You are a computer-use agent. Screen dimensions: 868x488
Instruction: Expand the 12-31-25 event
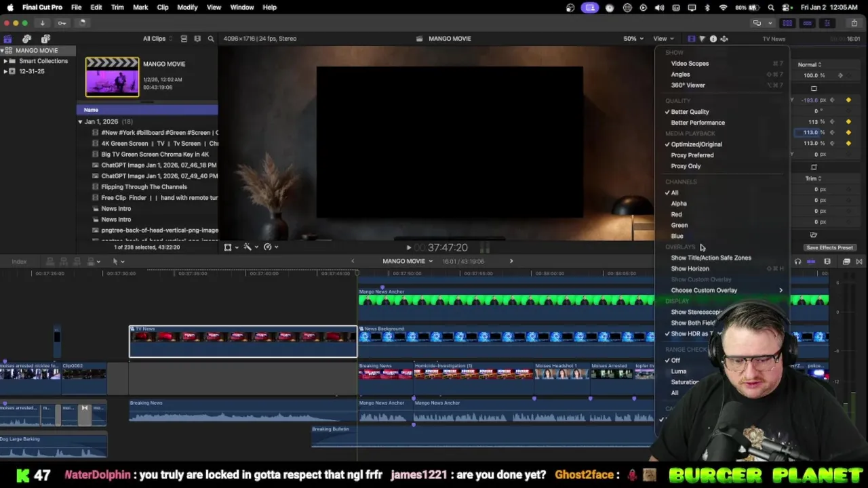coord(5,71)
